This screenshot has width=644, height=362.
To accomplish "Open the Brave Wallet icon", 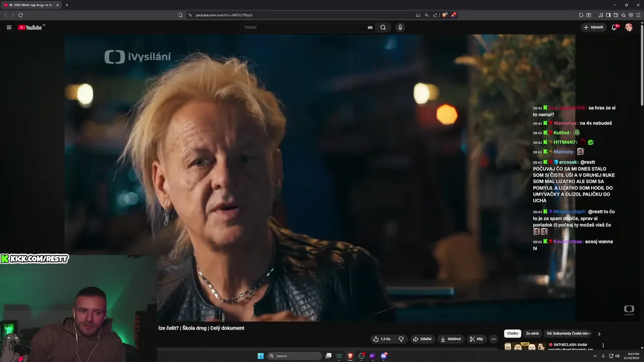I will click(616, 15).
